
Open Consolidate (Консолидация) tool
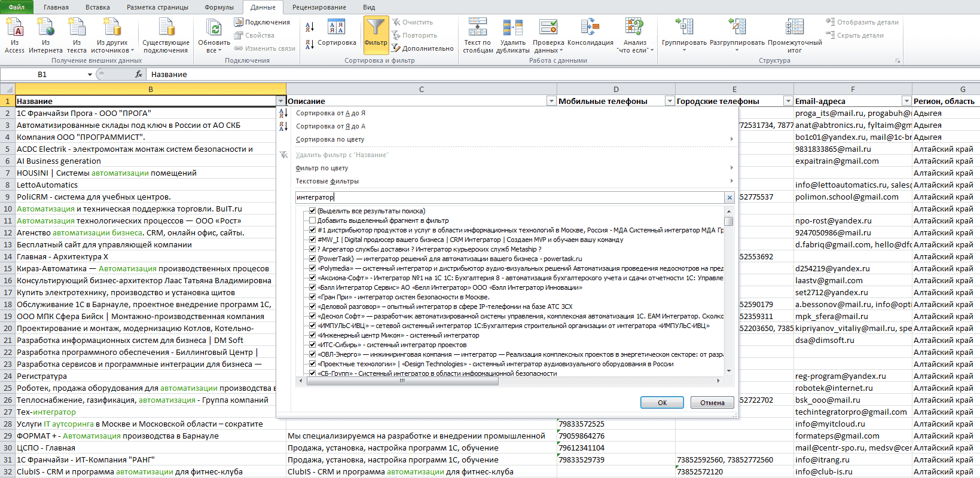(x=590, y=33)
